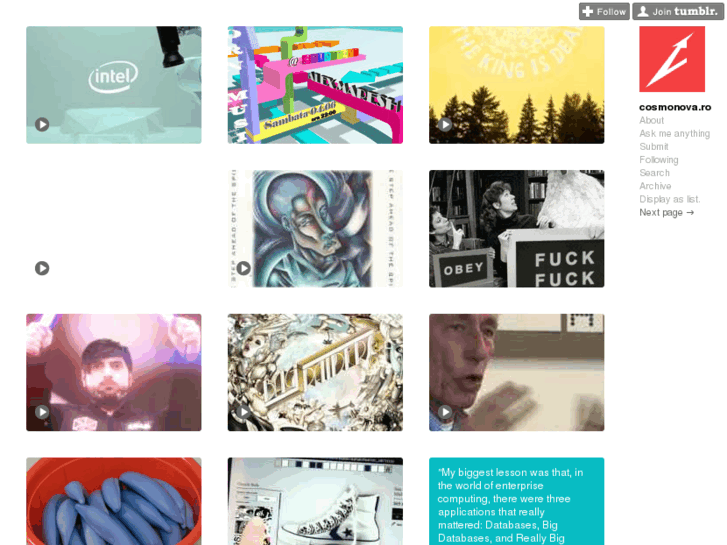Play the Intel video post
Screen dimensions: 727x545
(x=42, y=124)
